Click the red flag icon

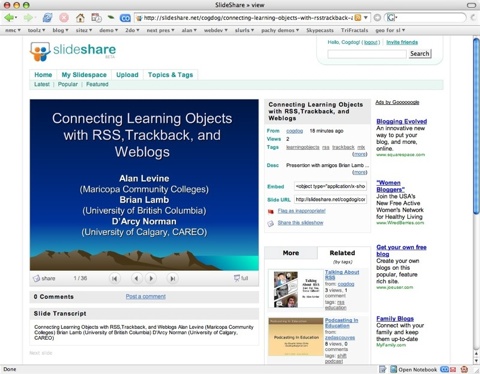pos(271,211)
